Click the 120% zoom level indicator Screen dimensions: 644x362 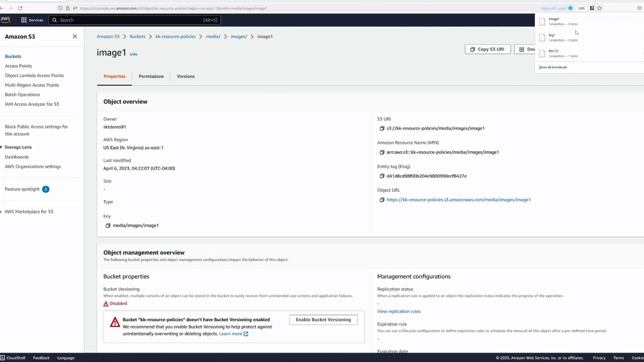pyautogui.click(x=581, y=8)
